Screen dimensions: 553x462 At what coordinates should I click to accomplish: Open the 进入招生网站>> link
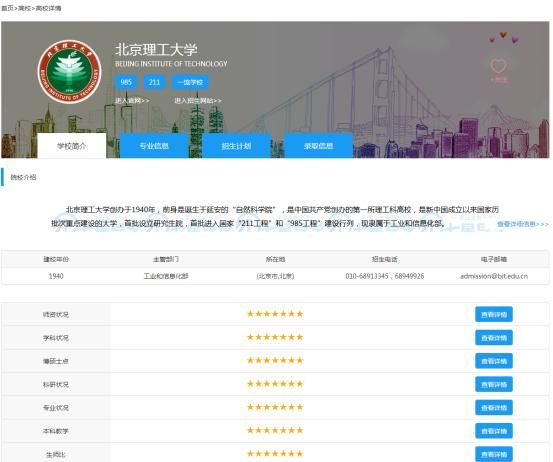pos(198,101)
